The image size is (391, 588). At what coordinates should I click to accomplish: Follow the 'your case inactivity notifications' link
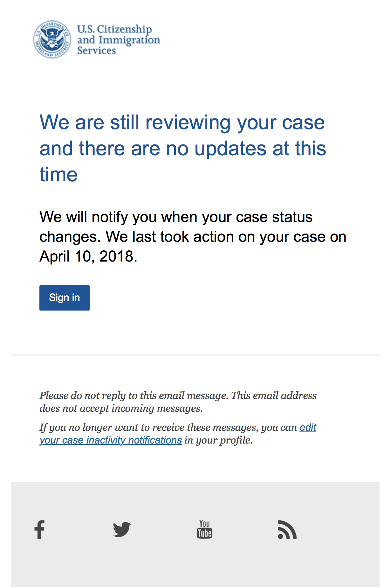(x=111, y=440)
